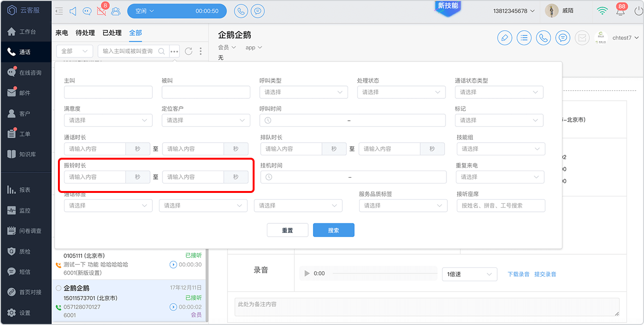Click the 重置 button

coord(287,230)
